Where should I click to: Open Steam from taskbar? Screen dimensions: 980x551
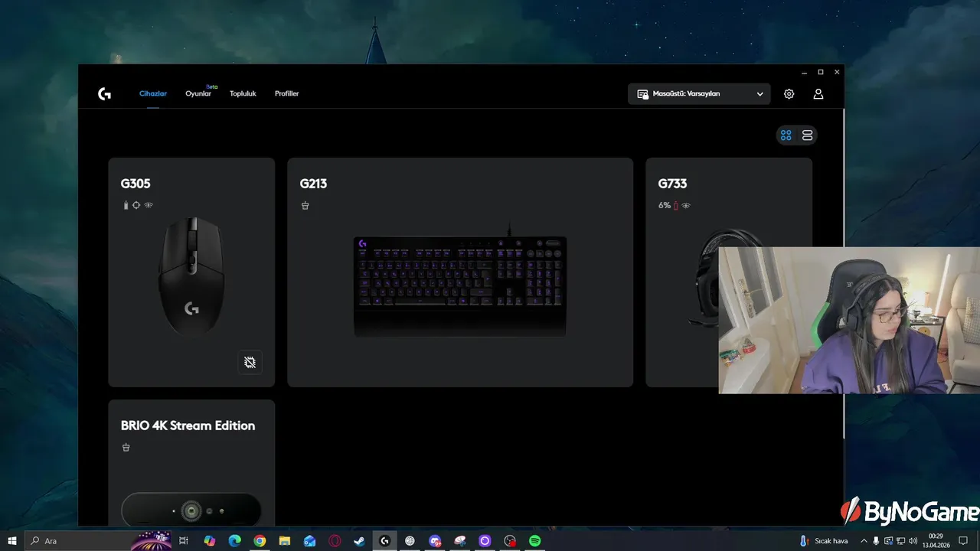pyautogui.click(x=359, y=541)
